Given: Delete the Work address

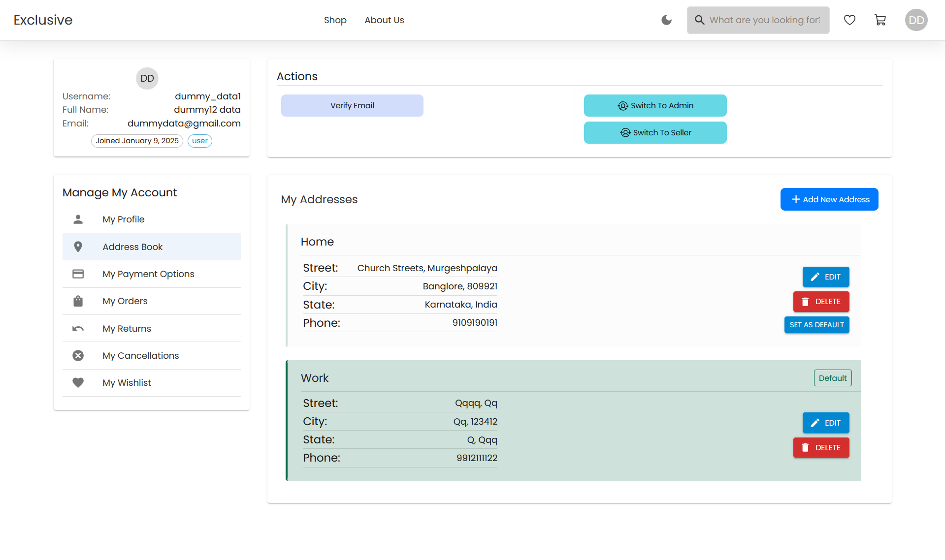Looking at the screenshot, I should (821, 448).
